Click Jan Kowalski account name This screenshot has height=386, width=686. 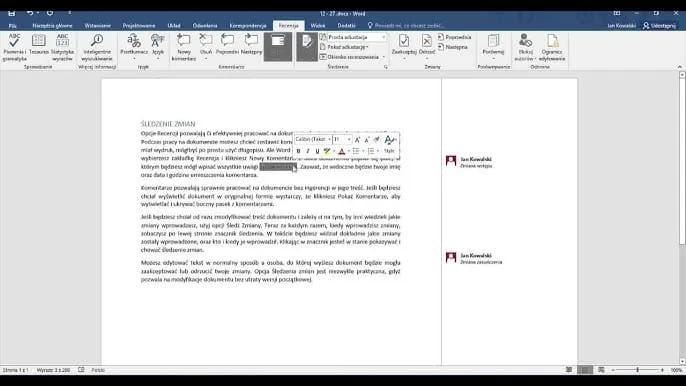pyautogui.click(x=621, y=26)
